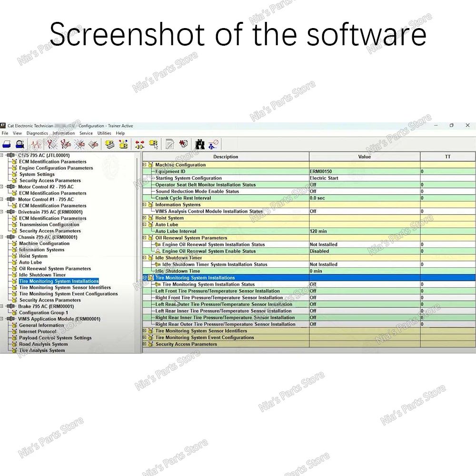Open the Service menu
The width and height of the screenshot is (476, 476).
86,133
